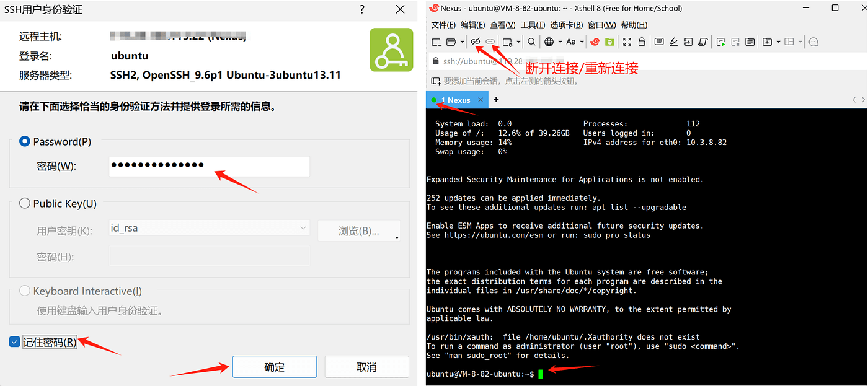This screenshot has height=386, width=868.
Task: Launch Xftp with the green toolbar icon
Action: (609, 42)
